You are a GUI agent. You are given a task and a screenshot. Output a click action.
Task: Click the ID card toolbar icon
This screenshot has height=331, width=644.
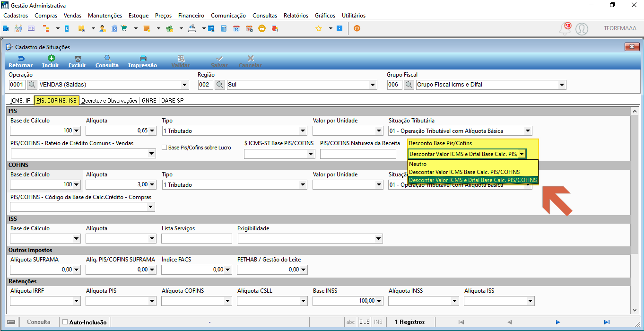31,28
